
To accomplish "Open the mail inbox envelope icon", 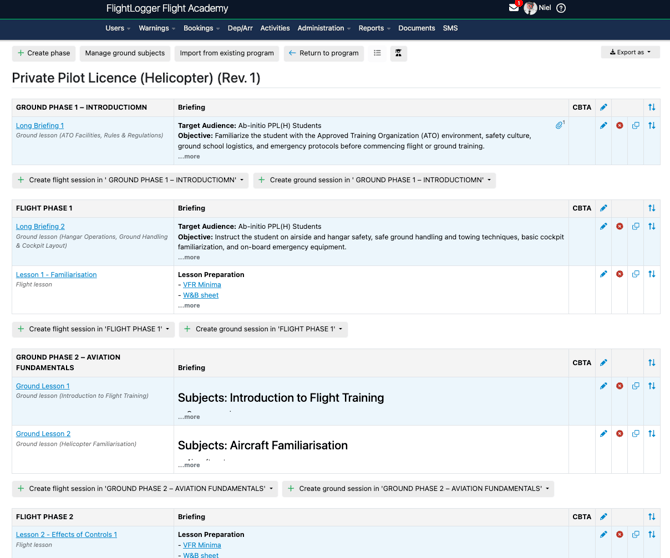I will (x=514, y=8).
